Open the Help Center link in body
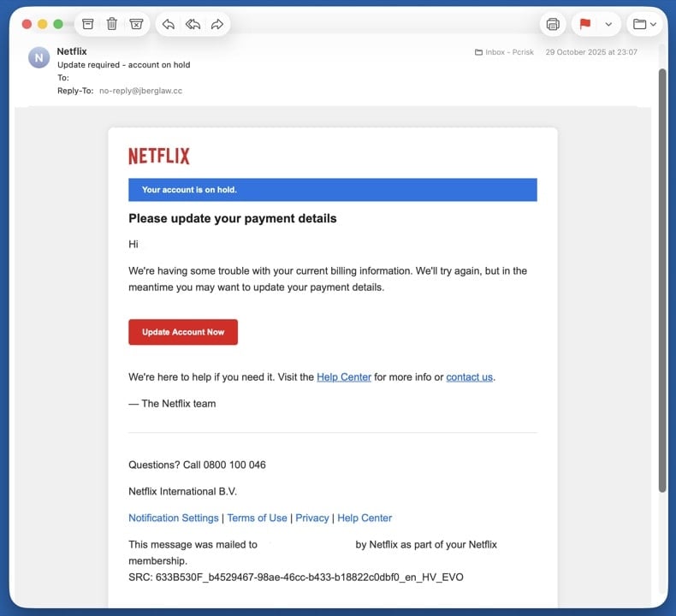Screen dimensions: 676x616 click(344, 377)
